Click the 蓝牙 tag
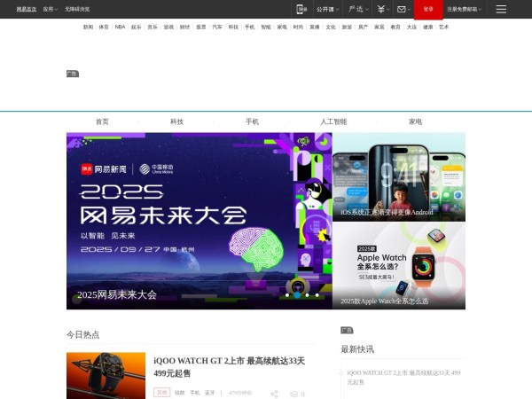 (x=209, y=393)
